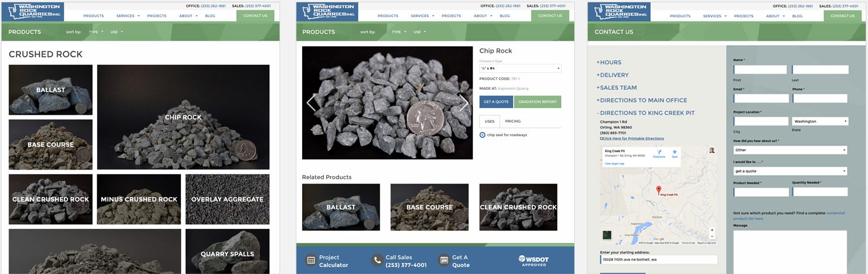Click the red King Creek Pit pin
868x274 pixels.
(658, 190)
